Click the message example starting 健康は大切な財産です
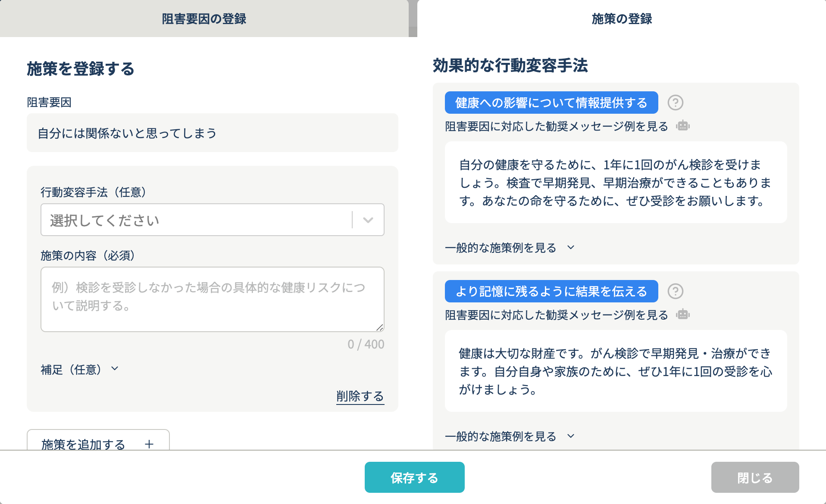Image resolution: width=826 pixels, height=504 pixels. (616, 371)
